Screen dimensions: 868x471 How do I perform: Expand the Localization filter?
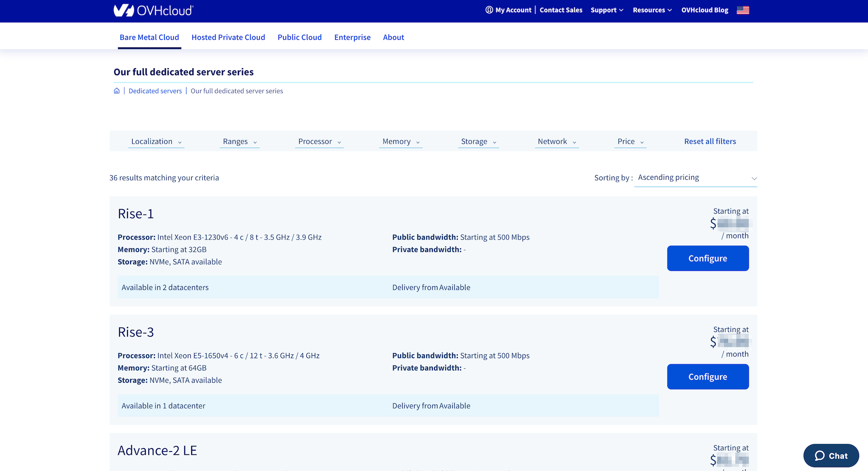click(156, 142)
